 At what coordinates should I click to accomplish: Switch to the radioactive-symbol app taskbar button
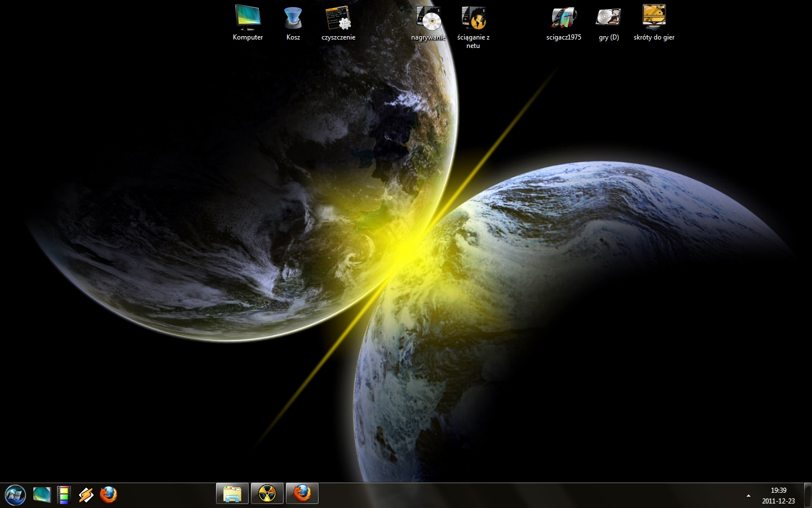(267, 494)
